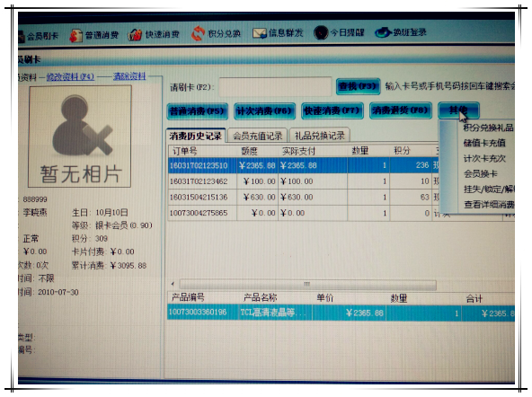Click the member photo placeholder 暂无相片
Screen dimensions: 532x397
(x=80, y=137)
